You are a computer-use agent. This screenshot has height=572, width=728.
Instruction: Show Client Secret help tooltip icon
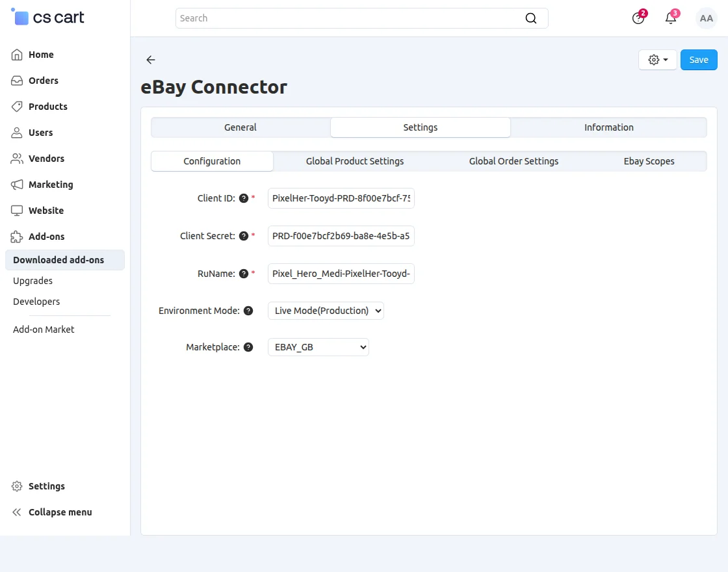244,236
